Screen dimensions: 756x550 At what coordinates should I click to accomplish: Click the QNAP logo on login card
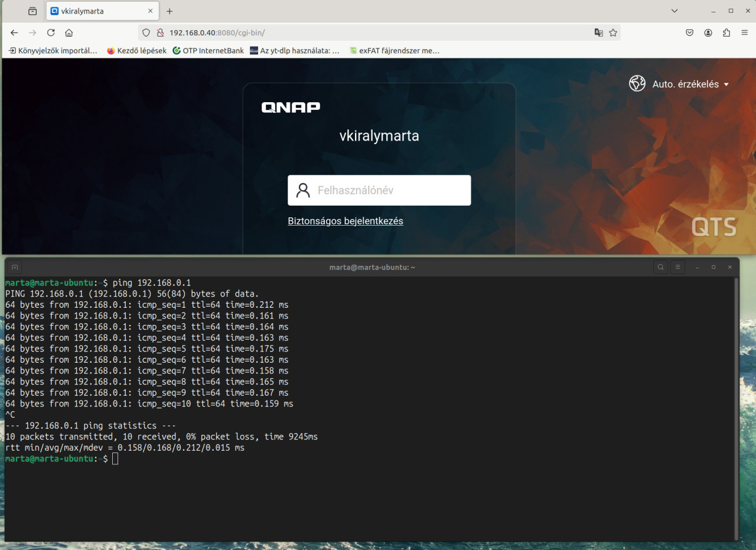tap(291, 107)
